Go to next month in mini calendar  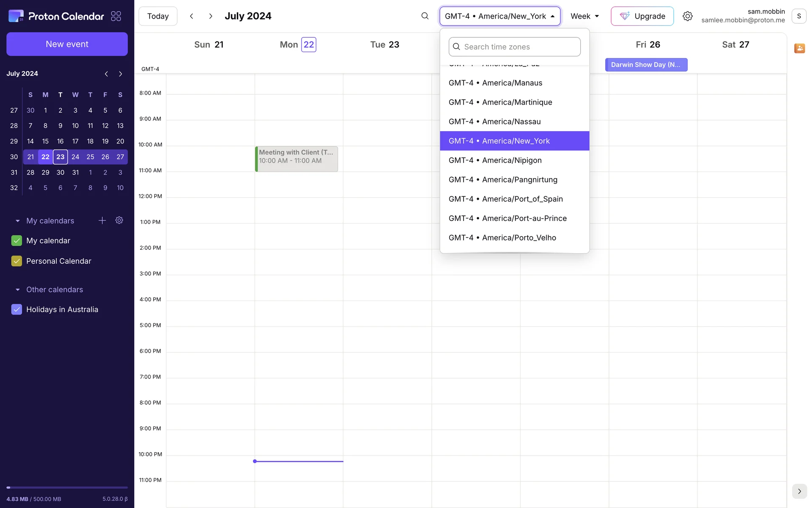click(x=121, y=74)
